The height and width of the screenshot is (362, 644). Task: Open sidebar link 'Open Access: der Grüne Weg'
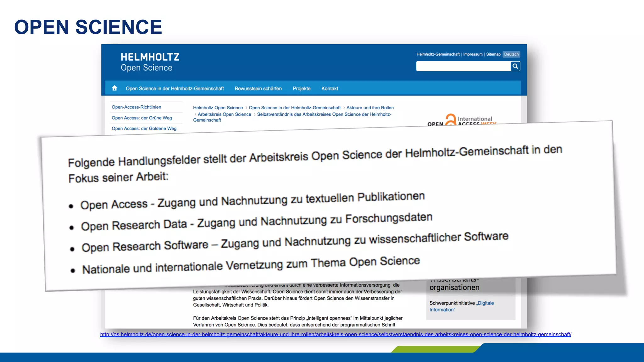point(142,118)
